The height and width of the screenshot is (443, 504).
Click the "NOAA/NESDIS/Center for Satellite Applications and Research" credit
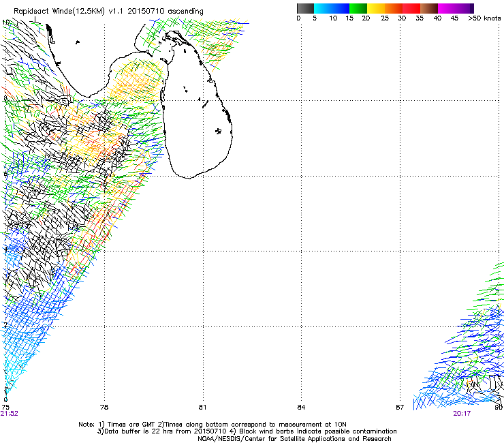(294, 439)
